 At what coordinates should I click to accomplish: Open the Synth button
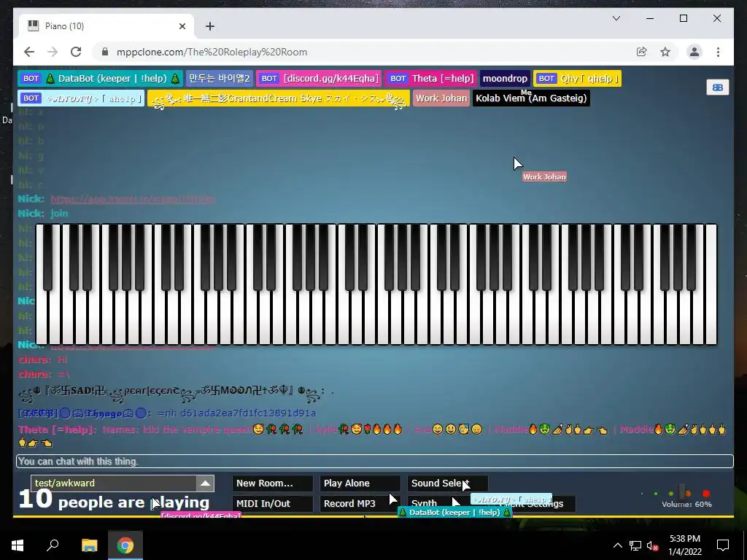(x=424, y=504)
